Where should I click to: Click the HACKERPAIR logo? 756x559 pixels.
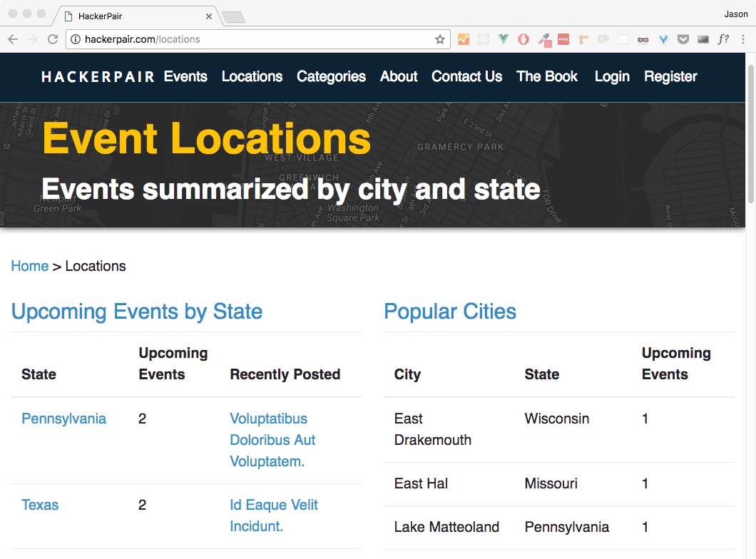click(x=98, y=77)
